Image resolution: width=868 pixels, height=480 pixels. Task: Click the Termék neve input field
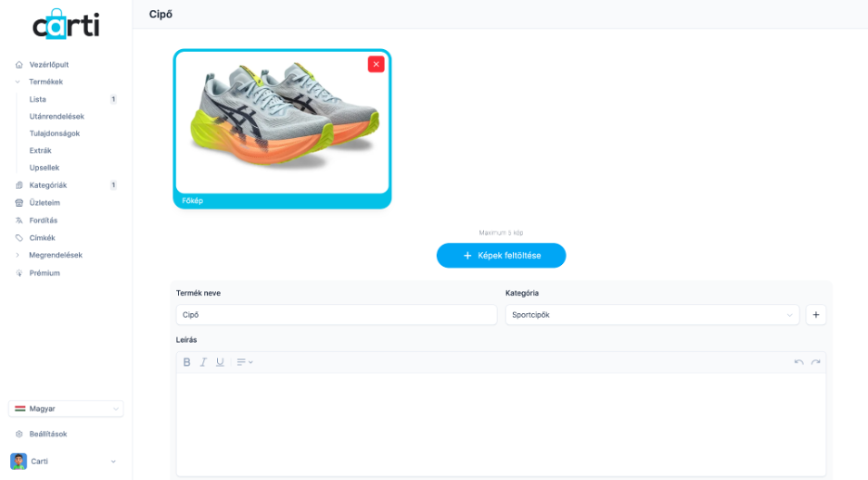[337, 315]
